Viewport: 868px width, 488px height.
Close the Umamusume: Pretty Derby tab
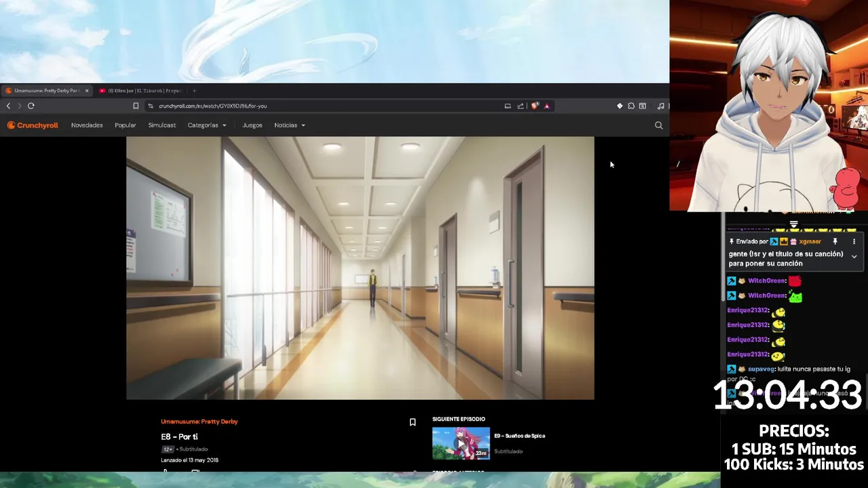coord(87,91)
